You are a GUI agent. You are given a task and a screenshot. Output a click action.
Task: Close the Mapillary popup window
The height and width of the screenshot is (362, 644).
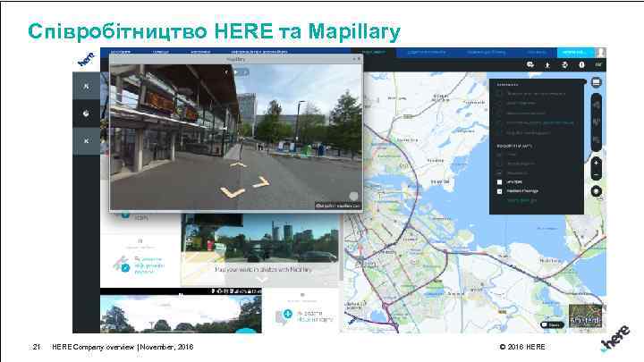point(359,59)
